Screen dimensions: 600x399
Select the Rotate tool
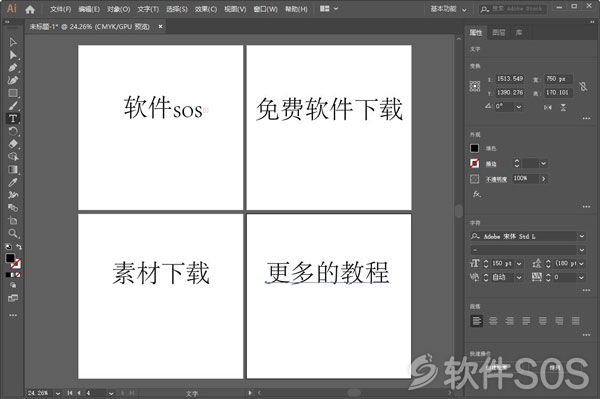[13, 131]
